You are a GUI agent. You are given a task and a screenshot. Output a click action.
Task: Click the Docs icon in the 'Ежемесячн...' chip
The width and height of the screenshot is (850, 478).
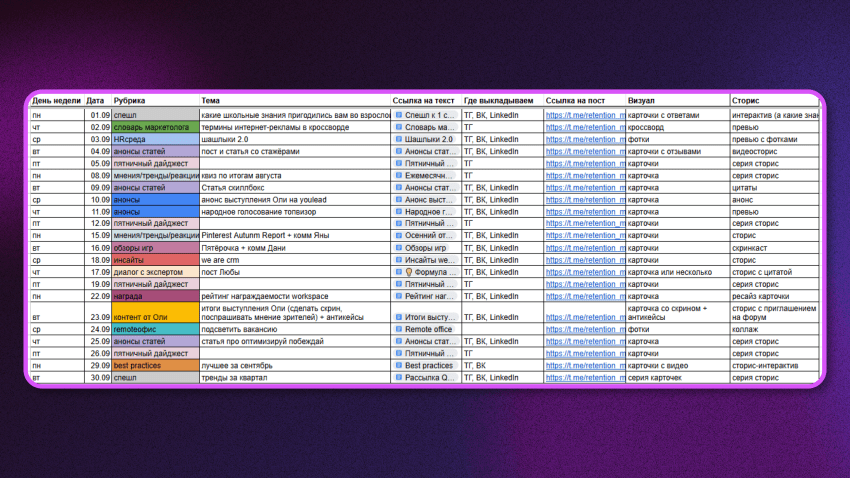pos(399,176)
